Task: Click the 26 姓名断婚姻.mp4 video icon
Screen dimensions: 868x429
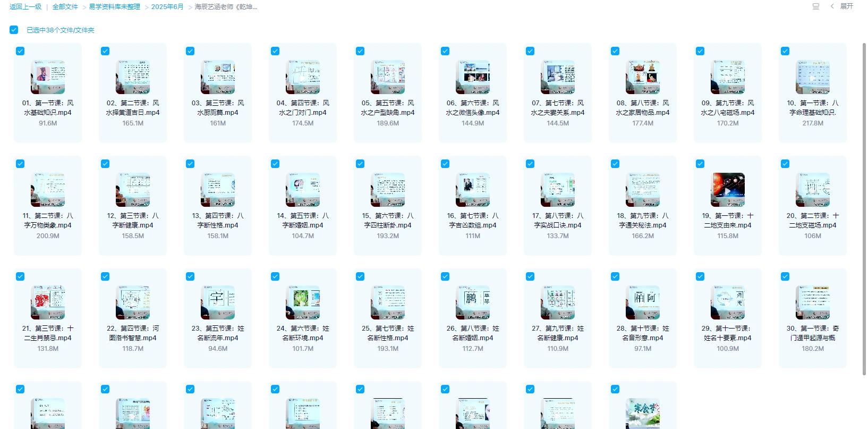Action: (473, 302)
